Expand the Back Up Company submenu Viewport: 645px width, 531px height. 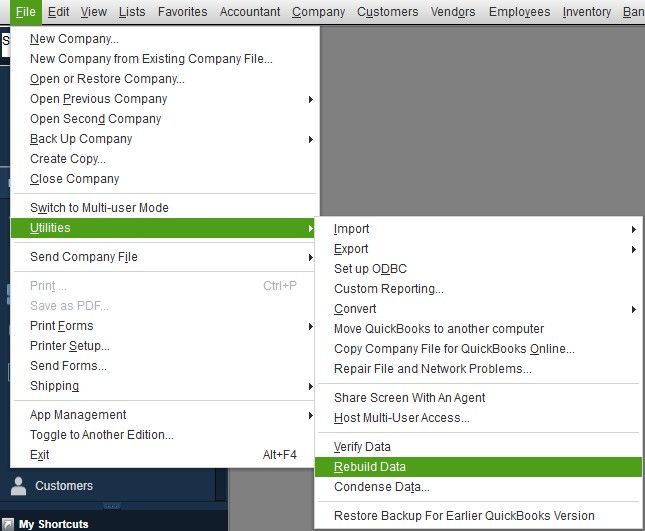pyautogui.click(x=81, y=139)
